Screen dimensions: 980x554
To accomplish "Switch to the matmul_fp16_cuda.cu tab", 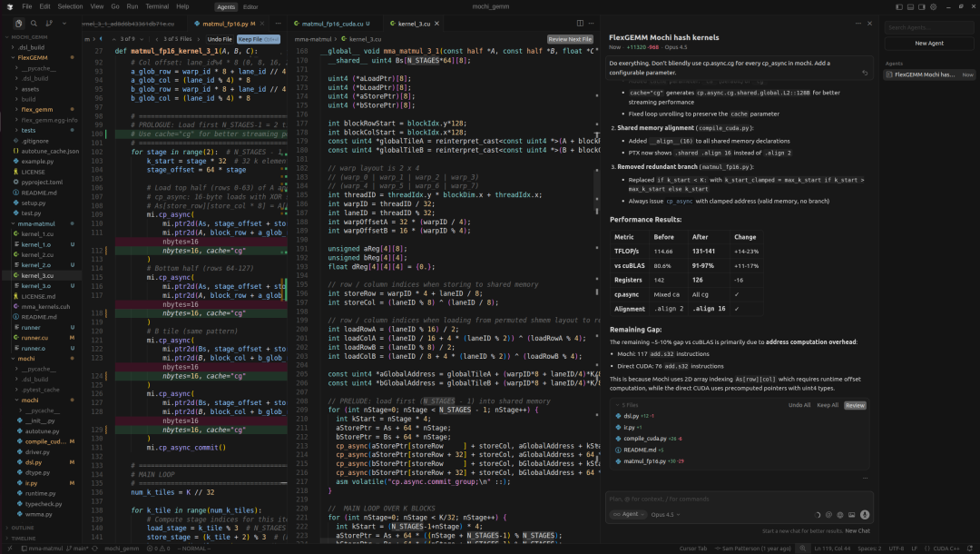I will point(332,24).
